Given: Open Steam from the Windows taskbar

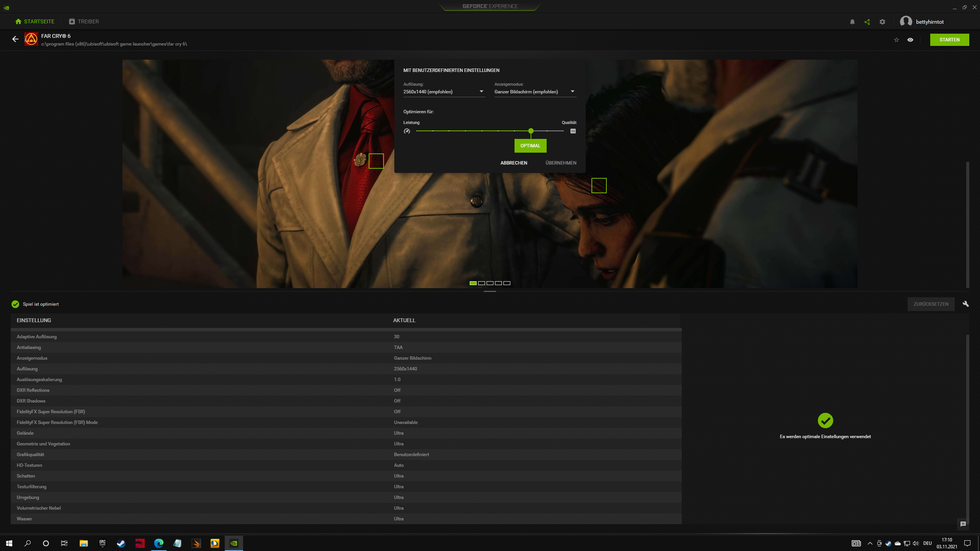Looking at the screenshot, I should tap(121, 543).
